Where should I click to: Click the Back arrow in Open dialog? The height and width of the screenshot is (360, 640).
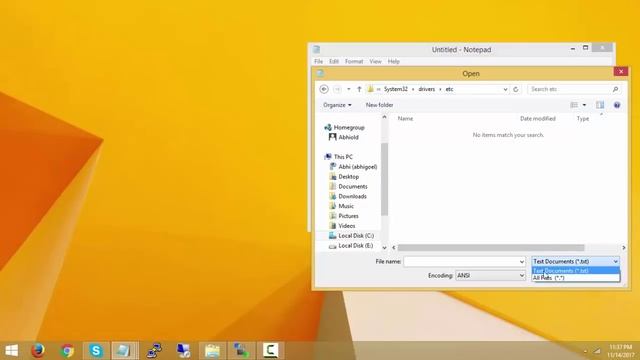click(324, 89)
